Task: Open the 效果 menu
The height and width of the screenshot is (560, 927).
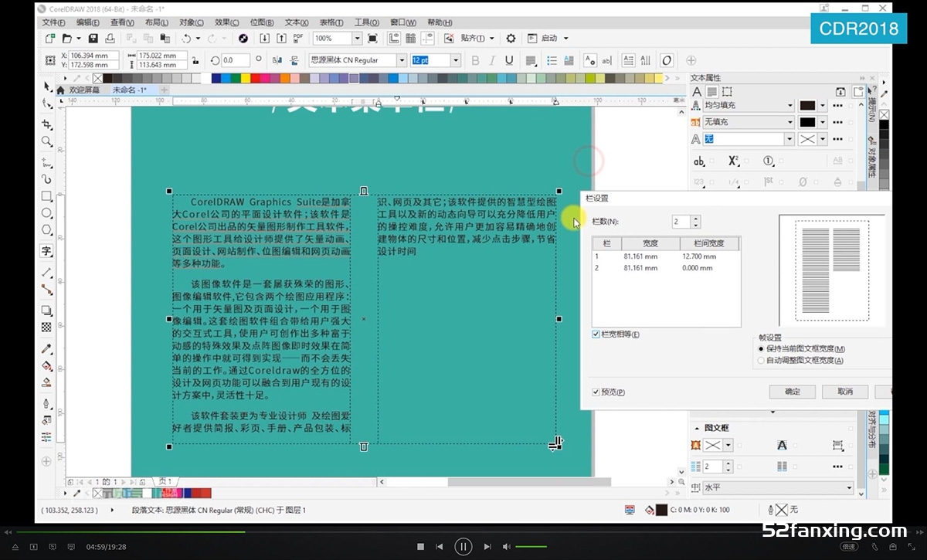Action: pyautogui.click(x=226, y=22)
